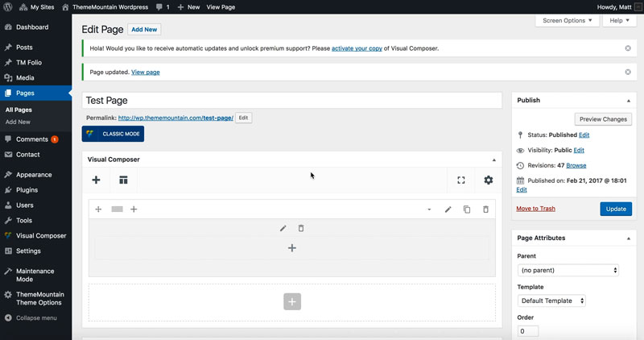644x340 pixels.
Task: Open the comments bubble in admin bar
Action: click(163, 7)
